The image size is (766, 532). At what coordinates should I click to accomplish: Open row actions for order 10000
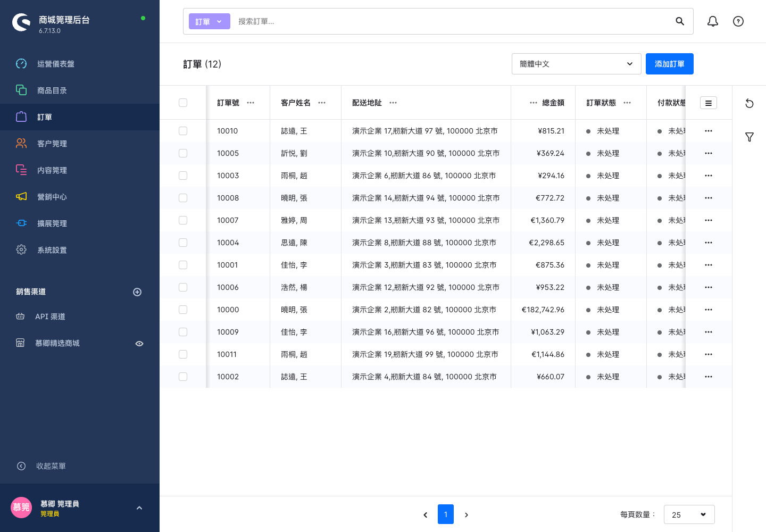coord(709,310)
